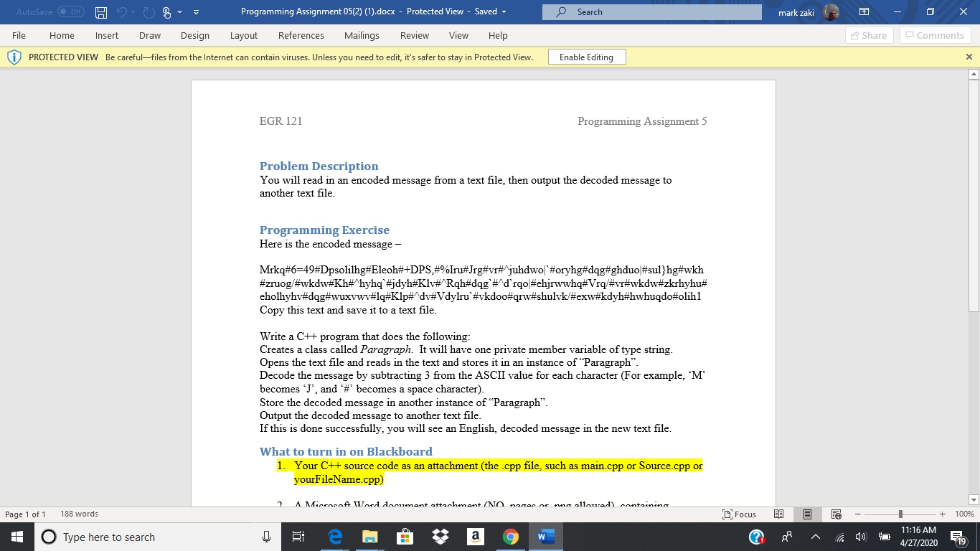Screen dimensions: 980x551
Task: Open Word search box in title bar
Action: pos(650,11)
